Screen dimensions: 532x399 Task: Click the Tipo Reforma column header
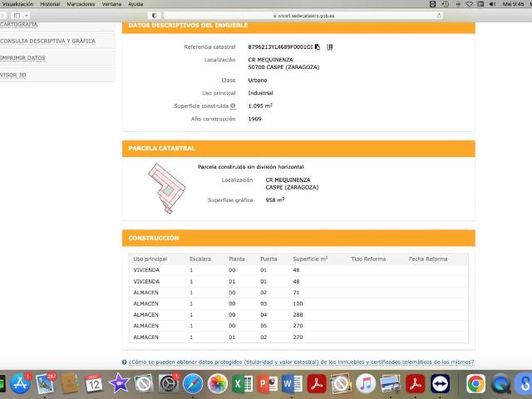click(x=368, y=259)
